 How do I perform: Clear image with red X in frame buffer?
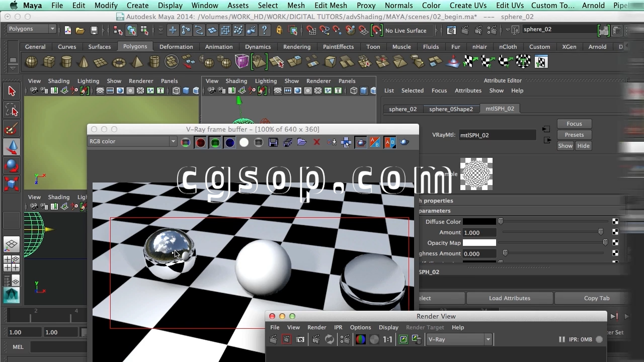click(x=316, y=142)
